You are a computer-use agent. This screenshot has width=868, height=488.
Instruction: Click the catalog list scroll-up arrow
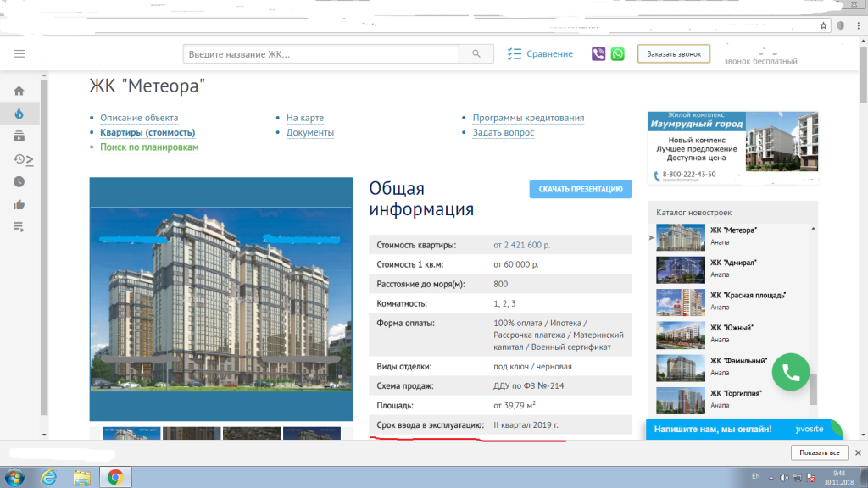click(x=813, y=229)
